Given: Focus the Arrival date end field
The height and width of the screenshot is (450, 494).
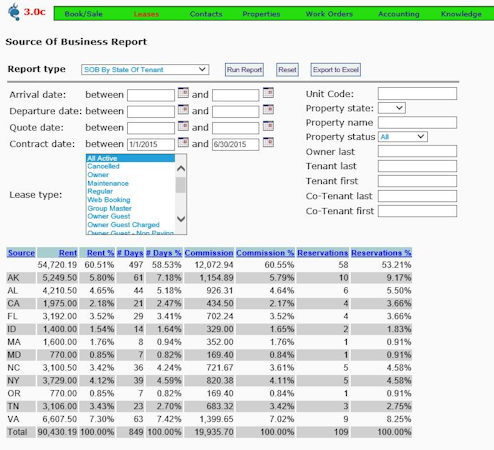Looking at the screenshot, I should click(x=236, y=95).
